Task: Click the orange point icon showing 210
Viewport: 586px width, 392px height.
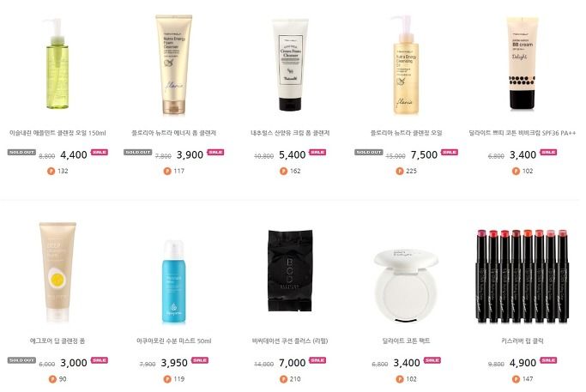Action: click(x=283, y=379)
